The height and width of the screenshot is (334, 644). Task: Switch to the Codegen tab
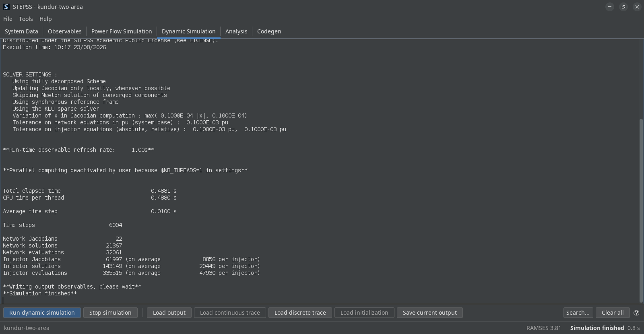[269, 31]
